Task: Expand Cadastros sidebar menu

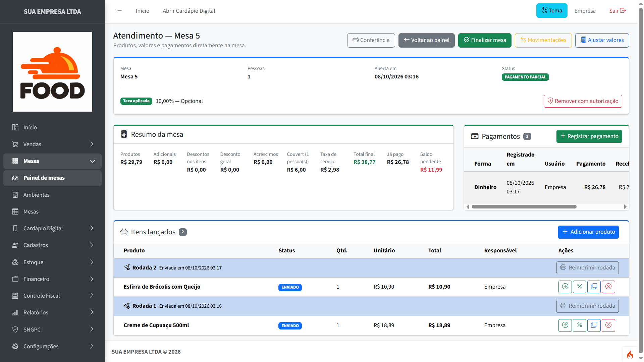Action: [52, 245]
